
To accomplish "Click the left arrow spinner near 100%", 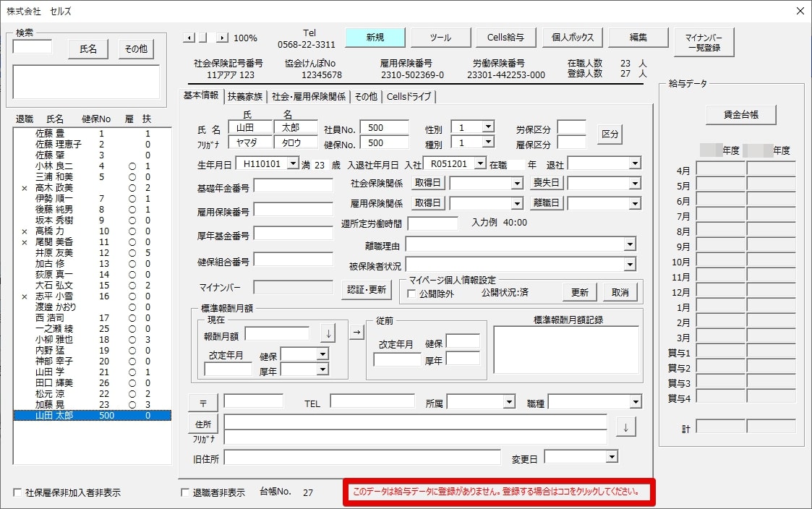I will pyautogui.click(x=189, y=38).
